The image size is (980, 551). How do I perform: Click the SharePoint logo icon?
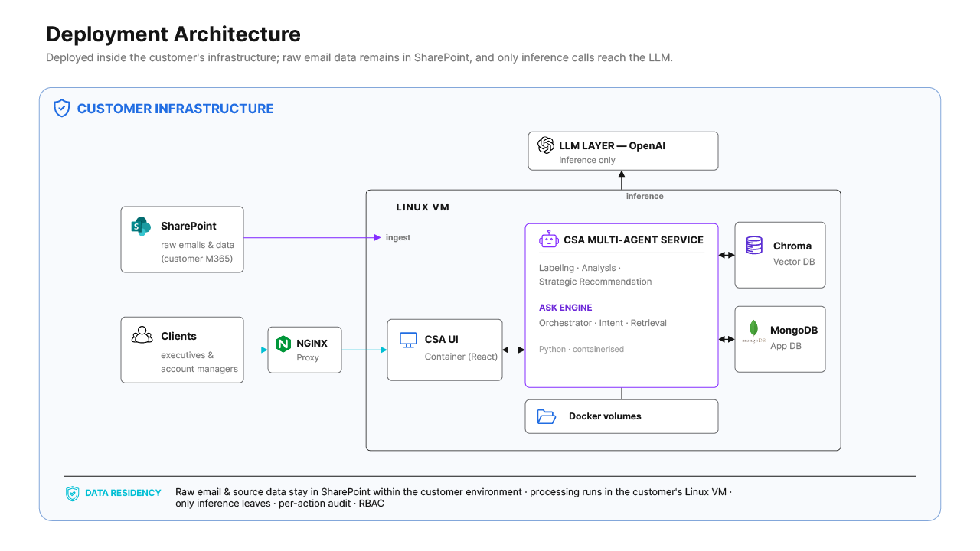[140, 227]
